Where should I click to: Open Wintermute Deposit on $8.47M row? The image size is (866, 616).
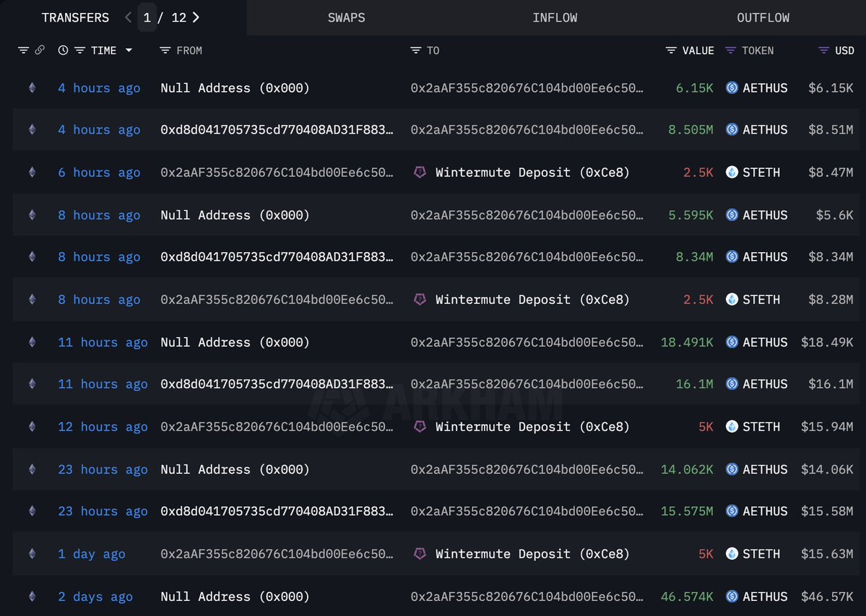532,172
